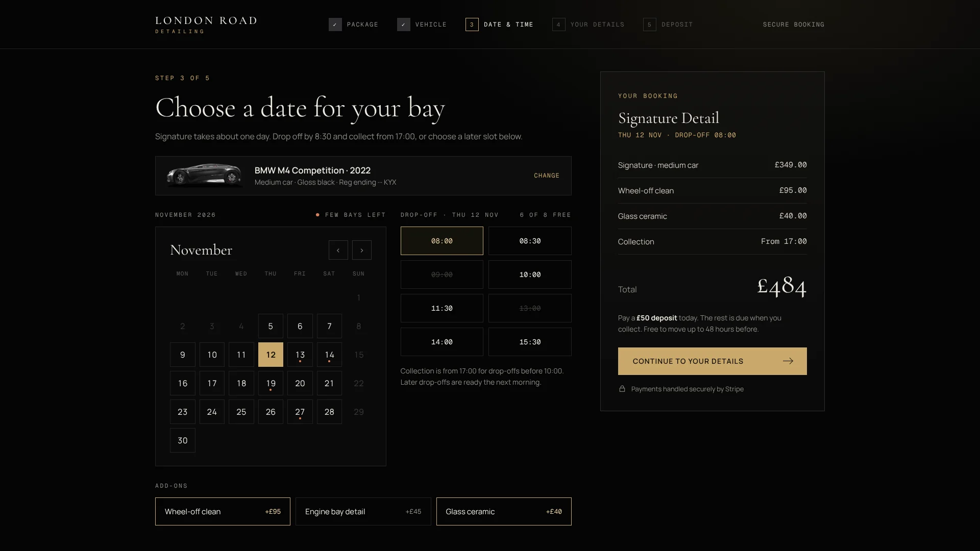This screenshot has height=551, width=980.
Task: Go to next month in calendar
Action: [x=362, y=250]
